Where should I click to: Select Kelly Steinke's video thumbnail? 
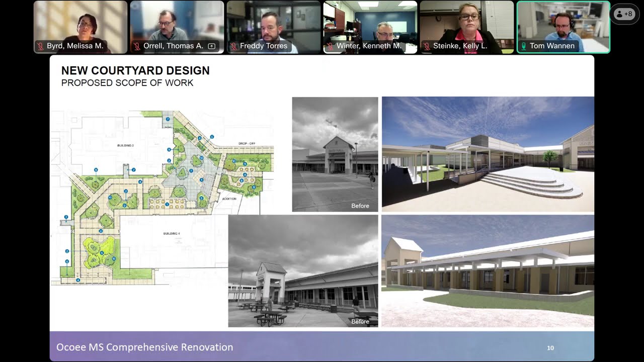[467, 27]
